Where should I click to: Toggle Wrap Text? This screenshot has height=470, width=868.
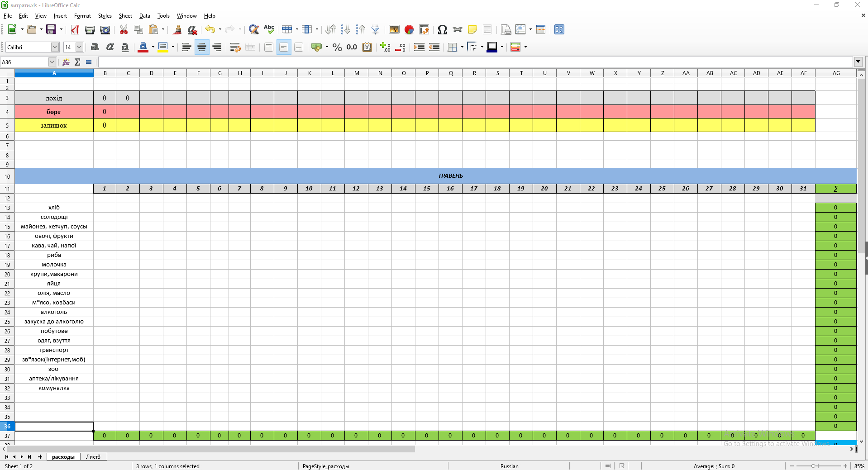click(235, 47)
